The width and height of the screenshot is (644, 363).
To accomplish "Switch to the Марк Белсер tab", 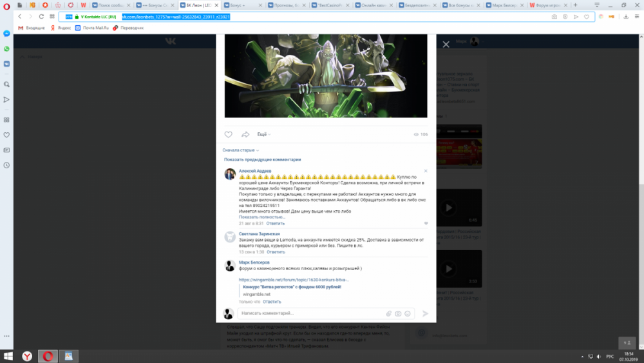I will coord(505,5).
